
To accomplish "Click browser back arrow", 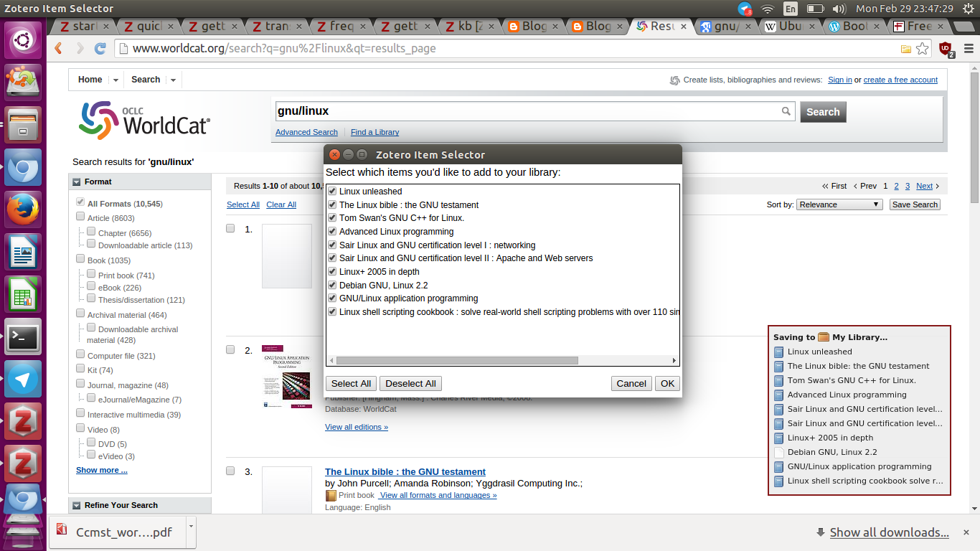I will 59,49.
